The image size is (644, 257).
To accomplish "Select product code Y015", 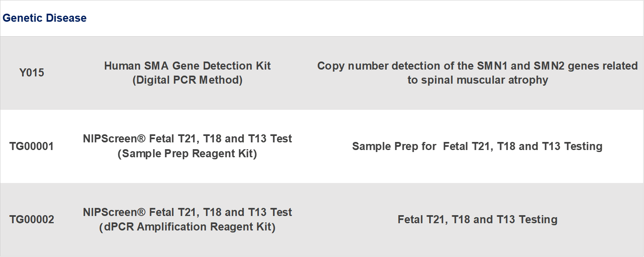I will coord(32,73).
